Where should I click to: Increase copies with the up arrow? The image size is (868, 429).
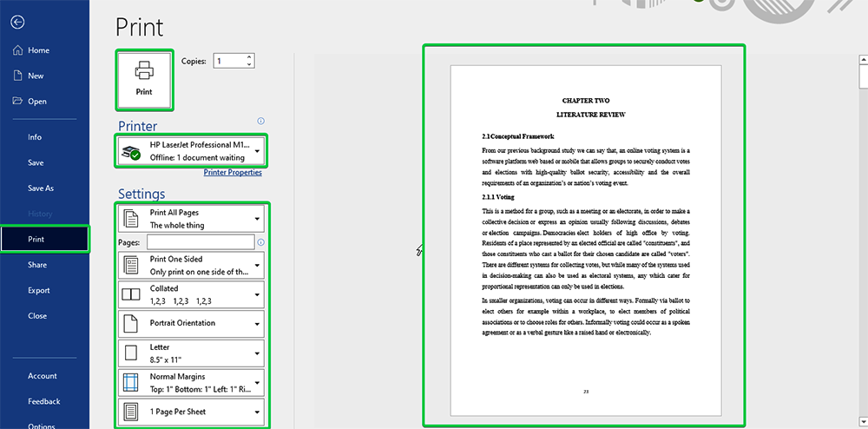coord(250,57)
